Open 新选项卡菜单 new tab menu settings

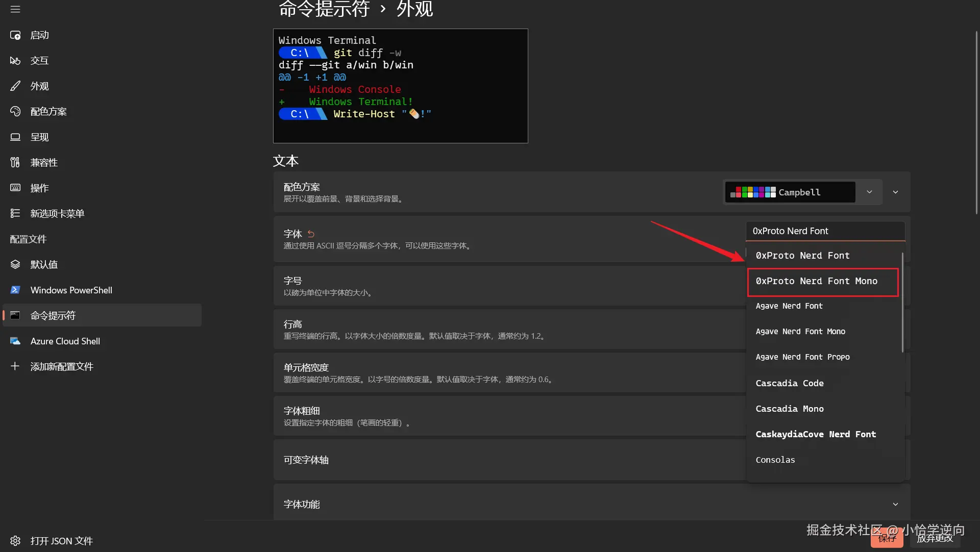coord(57,214)
